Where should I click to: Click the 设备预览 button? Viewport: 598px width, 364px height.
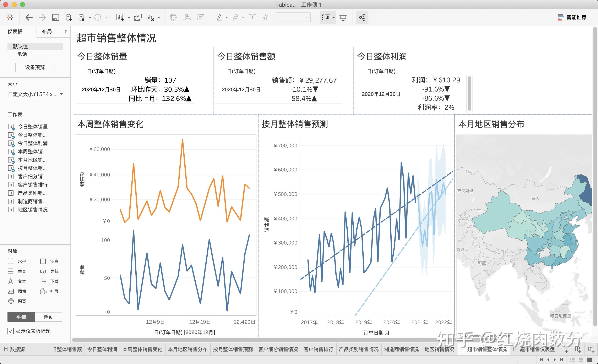coord(35,67)
